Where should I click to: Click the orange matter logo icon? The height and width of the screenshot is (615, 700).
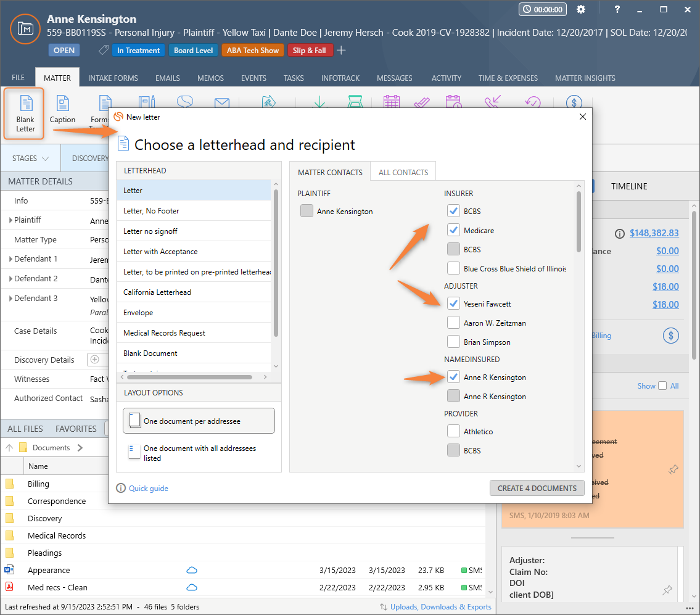click(25, 29)
